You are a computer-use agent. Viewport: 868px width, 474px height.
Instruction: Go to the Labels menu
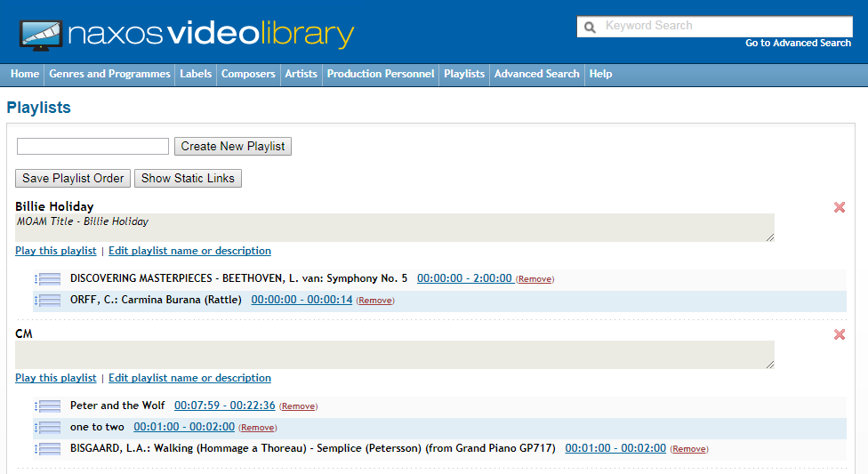(x=196, y=74)
